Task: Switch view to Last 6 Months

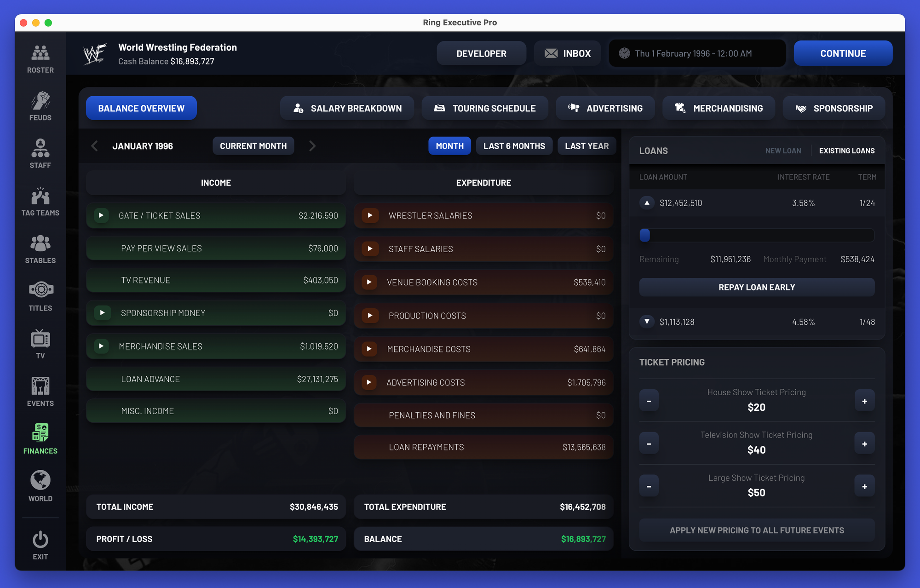Action: (x=514, y=146)
